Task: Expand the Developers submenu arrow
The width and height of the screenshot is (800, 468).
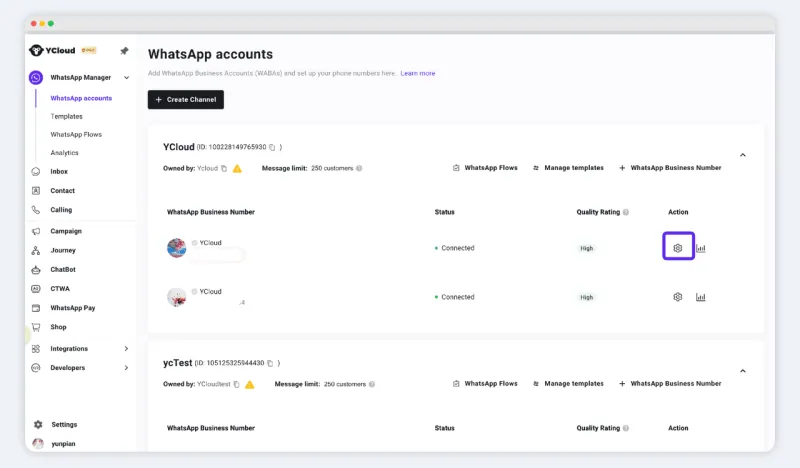Action: click(126, 367)
